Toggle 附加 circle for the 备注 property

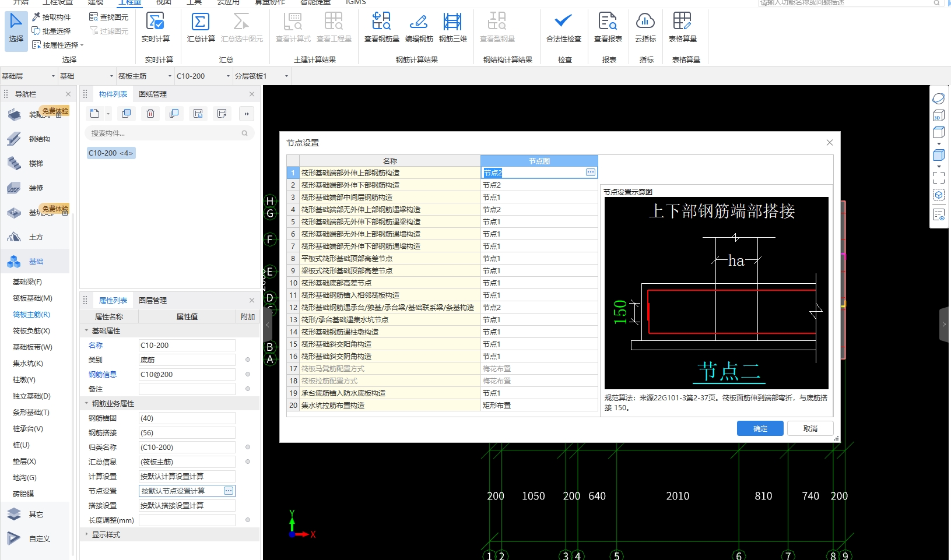tap(248, 389)
